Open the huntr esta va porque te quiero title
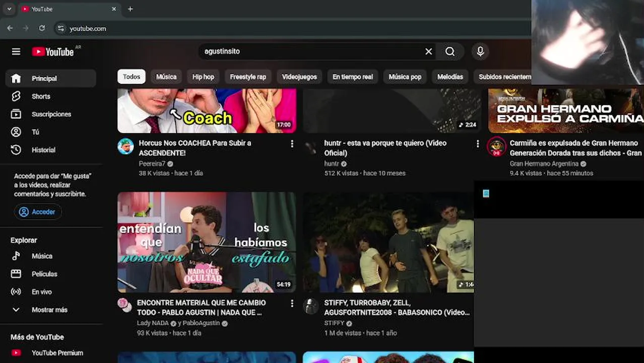644x363 pixels. click(x=385, y=148)
